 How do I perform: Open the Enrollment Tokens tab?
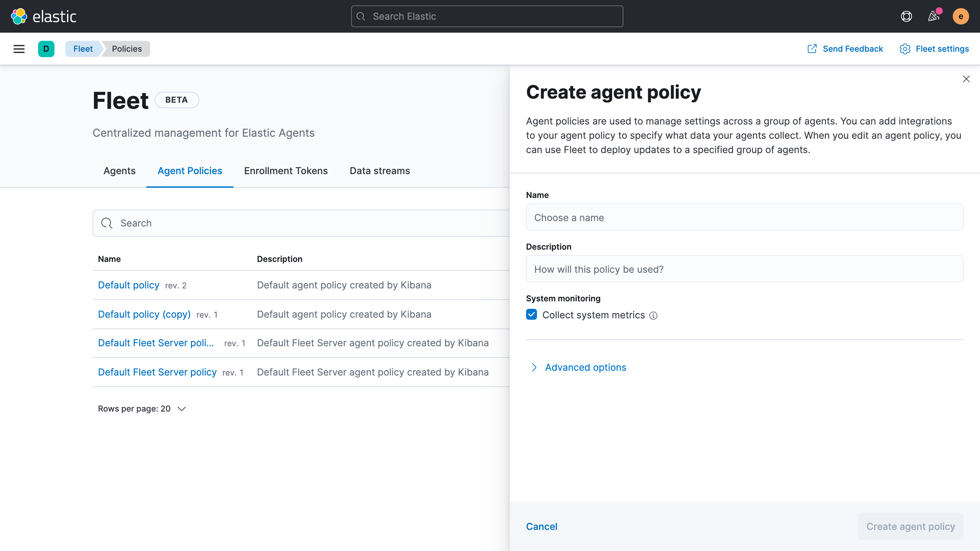click(x=286, y=171)
